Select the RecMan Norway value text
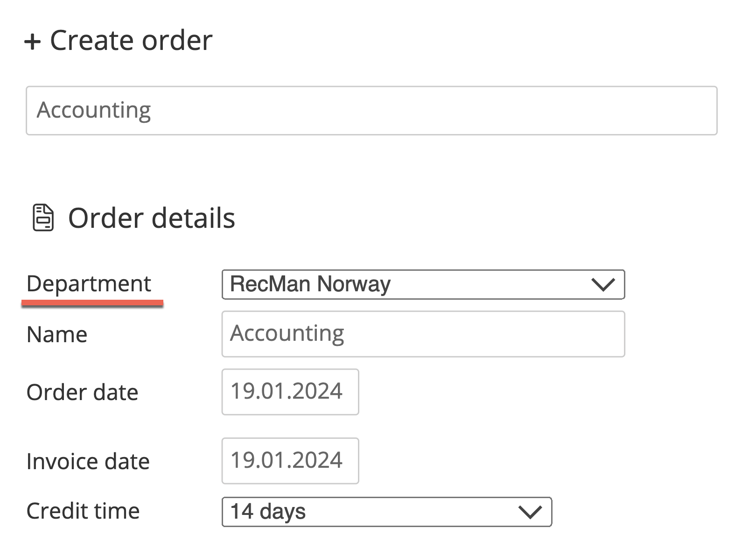Image resolution: width=756 pixels, height=535 pixels. pyautogui.click(x=310, y=284)
